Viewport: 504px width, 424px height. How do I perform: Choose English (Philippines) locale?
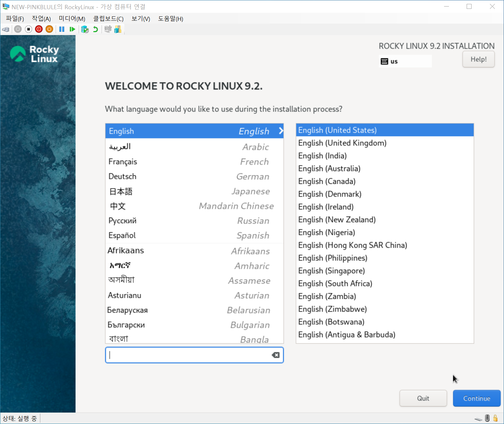(x=385, y=258)
